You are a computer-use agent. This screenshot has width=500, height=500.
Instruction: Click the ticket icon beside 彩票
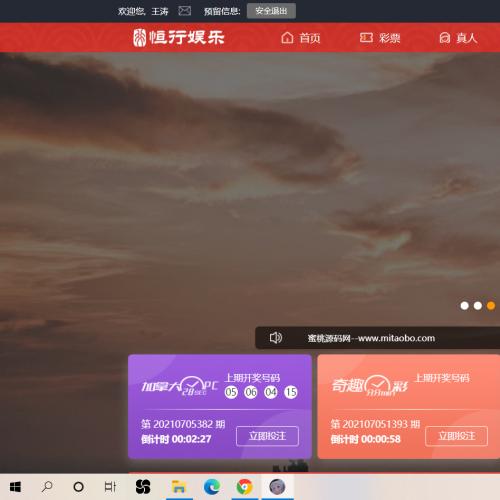[x=366, y=38]
